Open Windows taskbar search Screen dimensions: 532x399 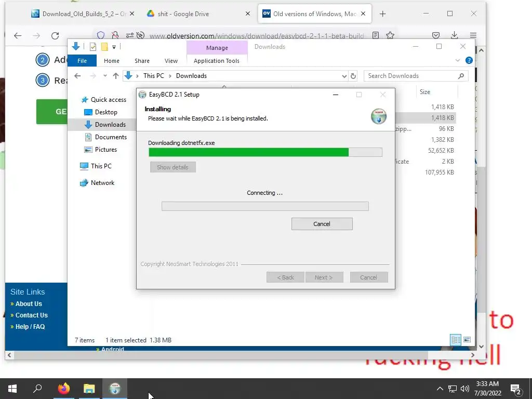(x=37, y=389)
